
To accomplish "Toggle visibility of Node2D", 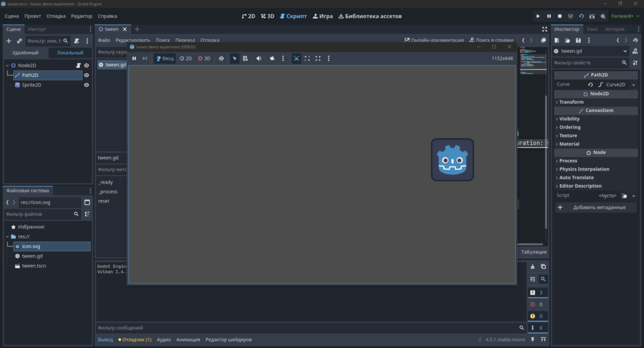I will (86, 65).
